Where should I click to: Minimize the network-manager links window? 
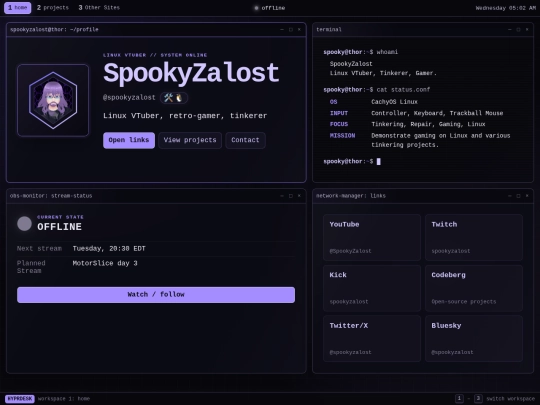(x=510, y=196)
